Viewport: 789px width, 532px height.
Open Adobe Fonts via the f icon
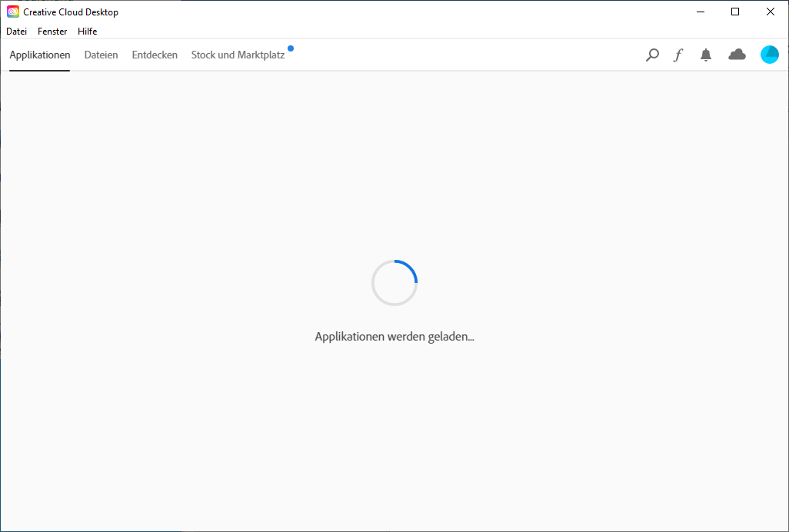point(677,55)
